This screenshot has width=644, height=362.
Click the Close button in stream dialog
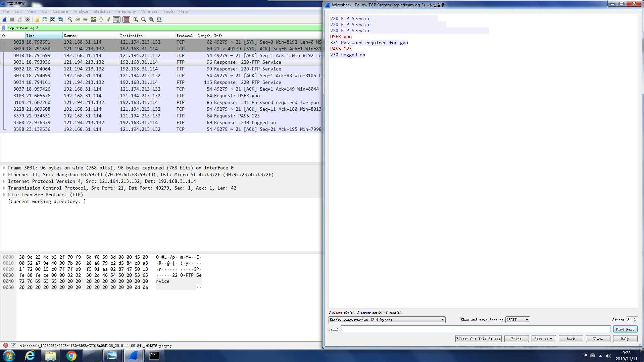[598, 339]
